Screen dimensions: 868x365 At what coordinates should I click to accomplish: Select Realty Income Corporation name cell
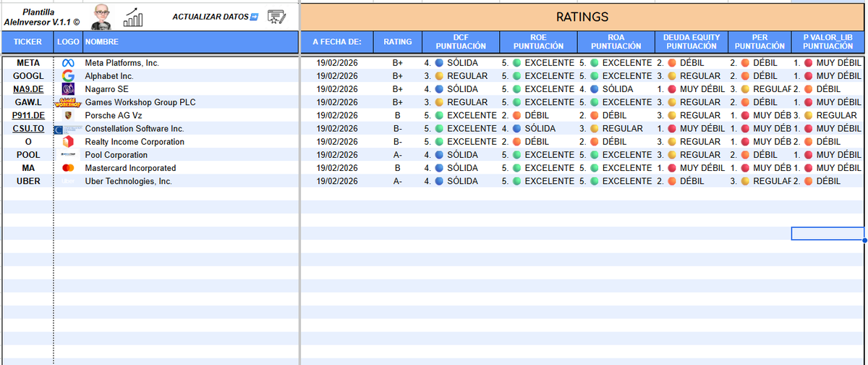pyautogui.click(x=190, y=142)
